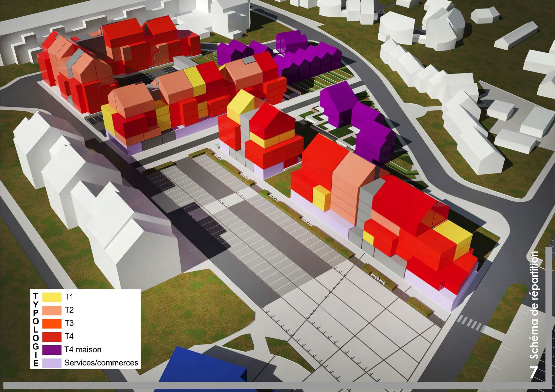Click the lavender Services/commerces legend swatch
The height and width of the screenshot is (392, 555).
(x=52, y=363)
